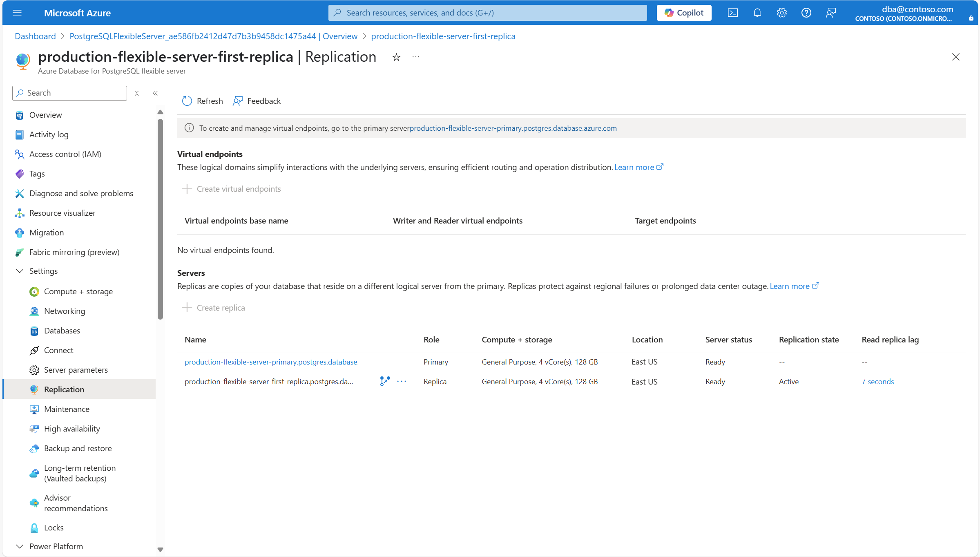Click the Fabric mirroring (preview) icon

(x=20, y=252)
